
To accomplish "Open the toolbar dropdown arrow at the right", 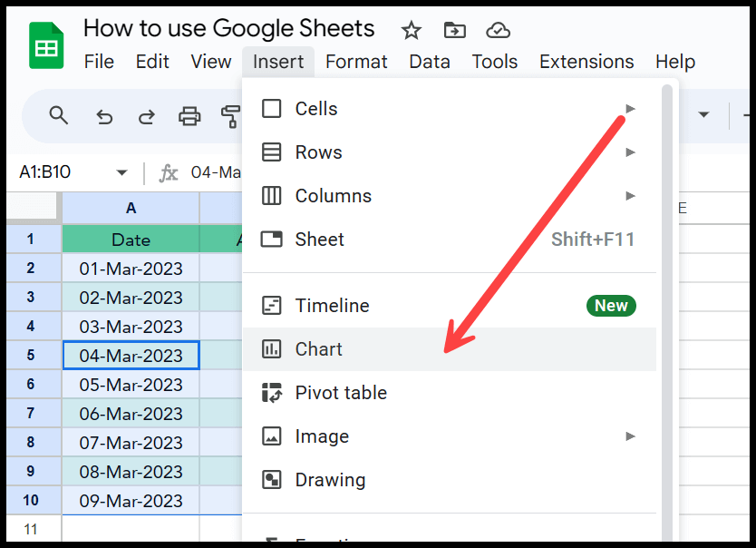I will coord(703,115).
